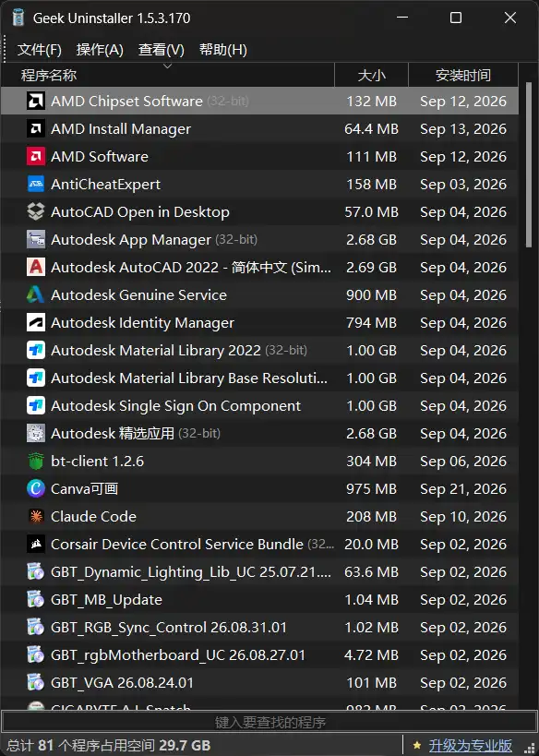Click the Material Library Base Resolution icon
The width and height of the screenshot is (539, 756).
coord(36,378)
